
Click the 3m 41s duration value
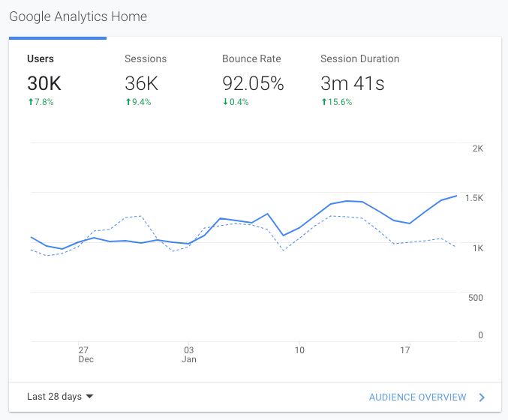tap(352, 83)
